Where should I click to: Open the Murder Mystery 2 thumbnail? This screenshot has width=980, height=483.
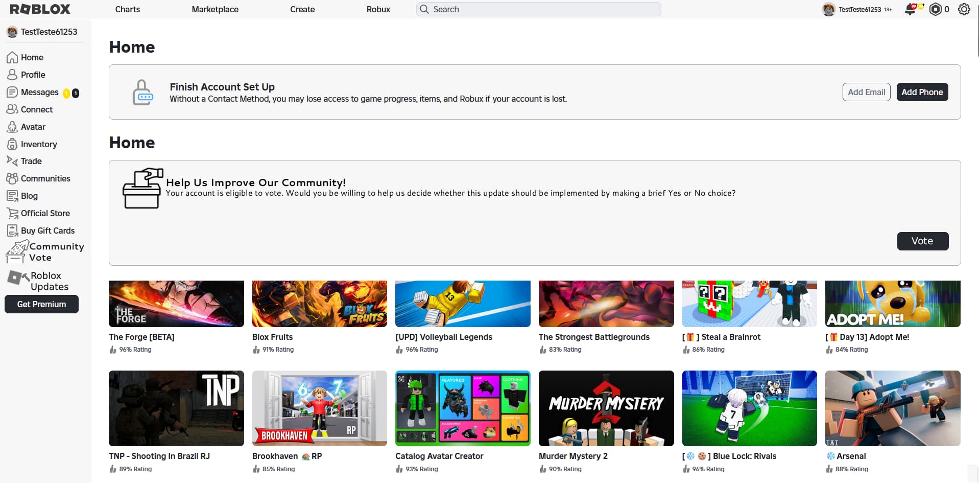[606, 408]
